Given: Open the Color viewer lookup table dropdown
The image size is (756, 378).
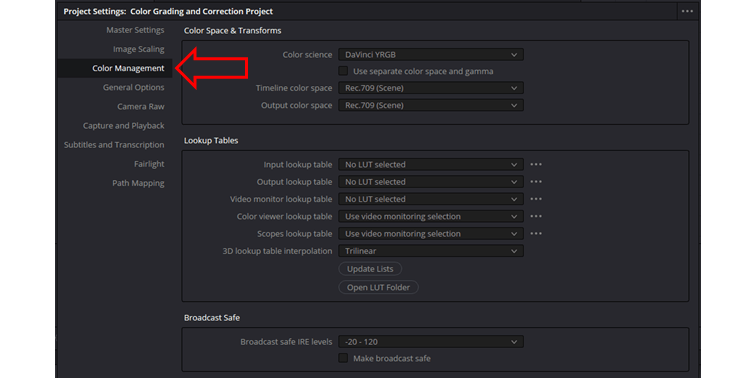Looking at the screenshot, I should [x=431, y=216].
